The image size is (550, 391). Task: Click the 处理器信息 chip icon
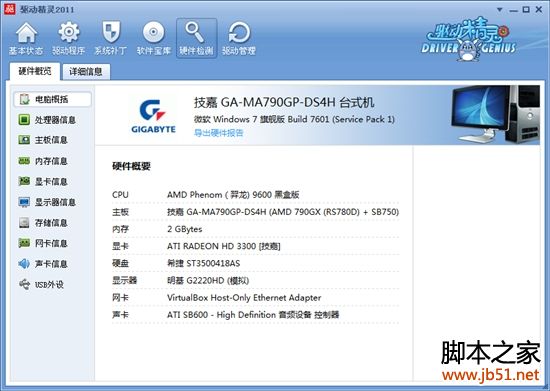pyautogui.click(x=24, y=120)
